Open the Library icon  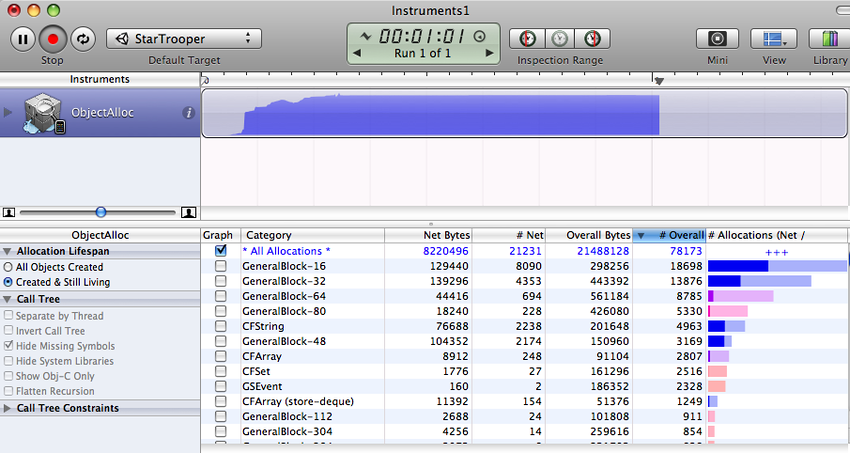(829, 39)
